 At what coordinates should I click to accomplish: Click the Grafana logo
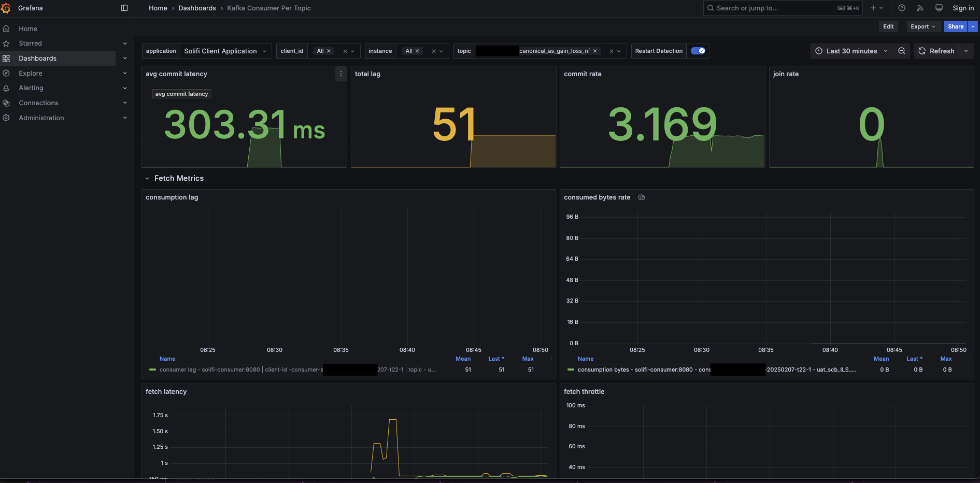click(x=6, y=8)
